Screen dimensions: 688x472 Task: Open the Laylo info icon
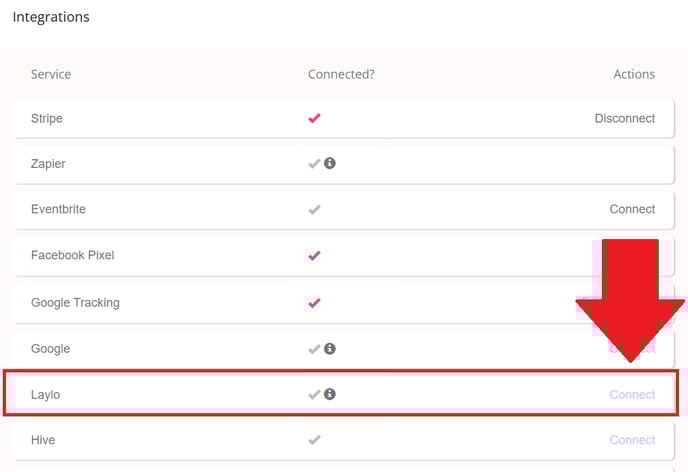(x=330, y=394)
